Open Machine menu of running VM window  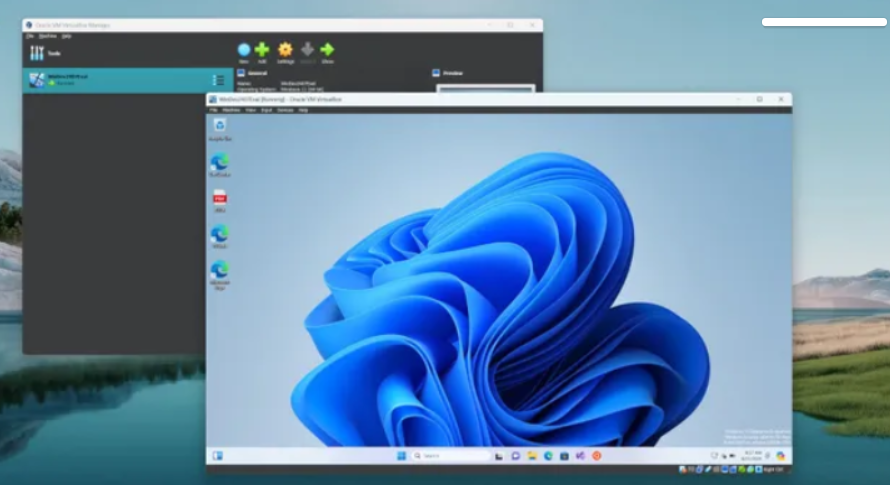pyautogui.click(x=231, y=110)
